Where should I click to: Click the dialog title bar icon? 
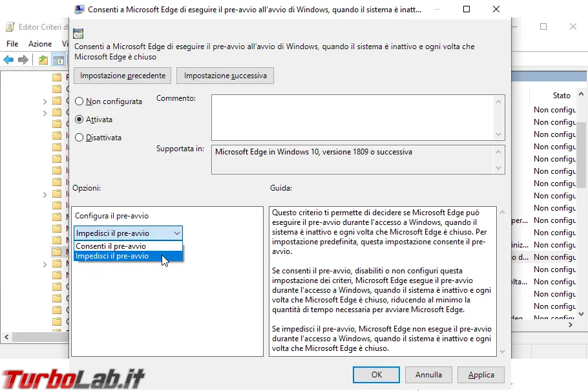(79, 10)
